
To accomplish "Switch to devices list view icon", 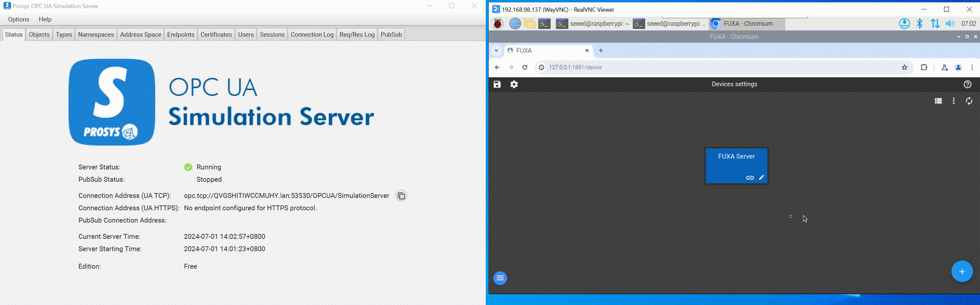I will [938, 101].
